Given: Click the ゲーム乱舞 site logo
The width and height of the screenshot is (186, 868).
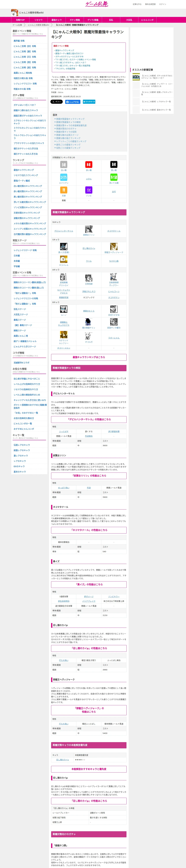Looking at the screenshot, I should tap(96, 4).
